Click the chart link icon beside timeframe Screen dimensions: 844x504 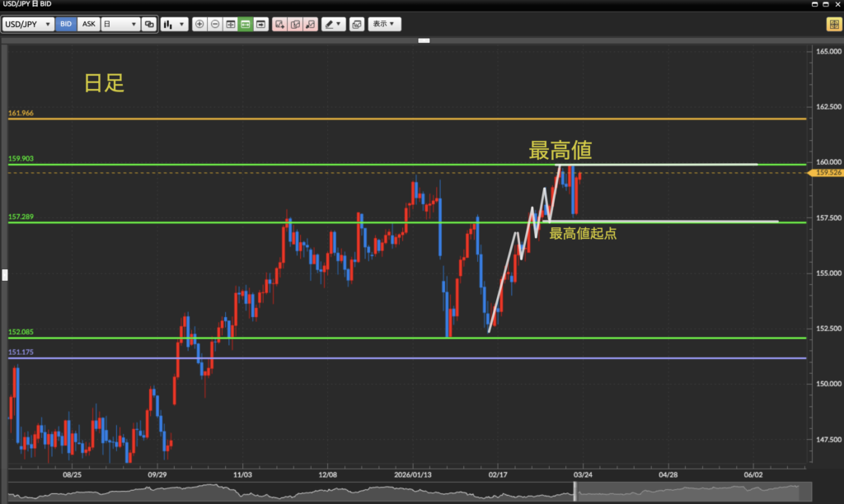[x=149, y=25]
